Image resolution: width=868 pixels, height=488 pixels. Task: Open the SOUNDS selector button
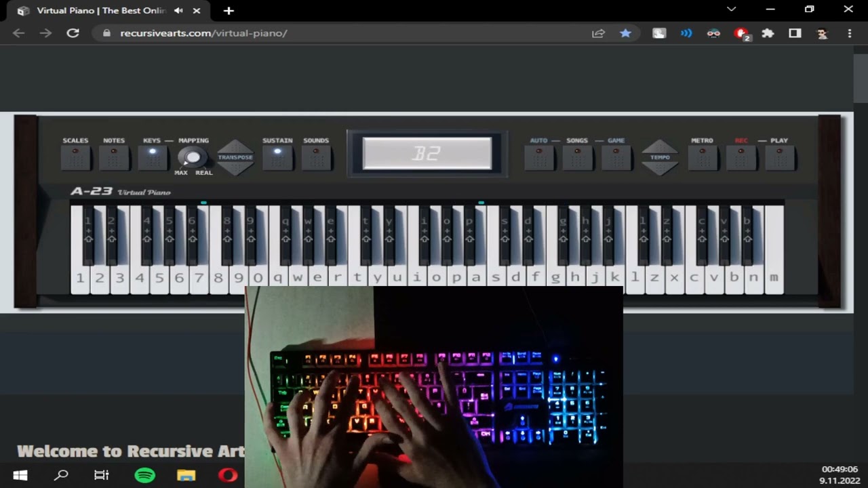316,157
